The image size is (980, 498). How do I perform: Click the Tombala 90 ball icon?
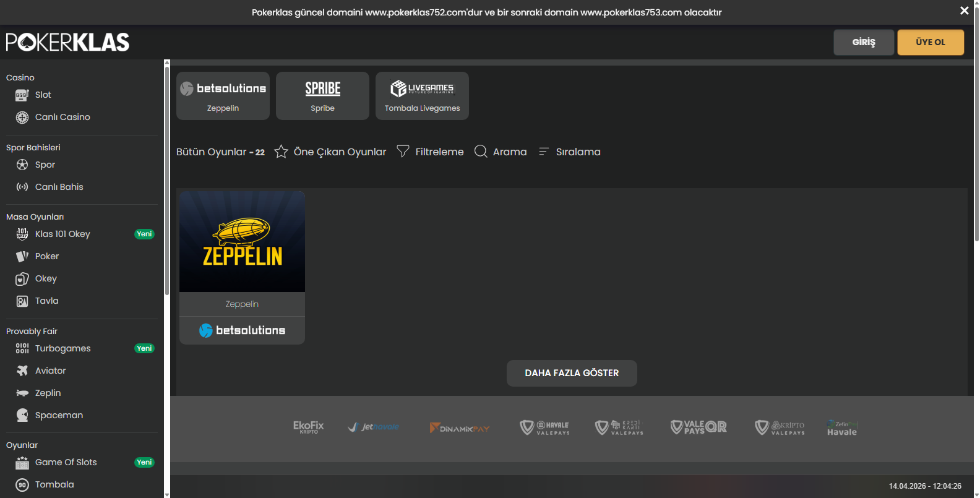click(22, 484)
